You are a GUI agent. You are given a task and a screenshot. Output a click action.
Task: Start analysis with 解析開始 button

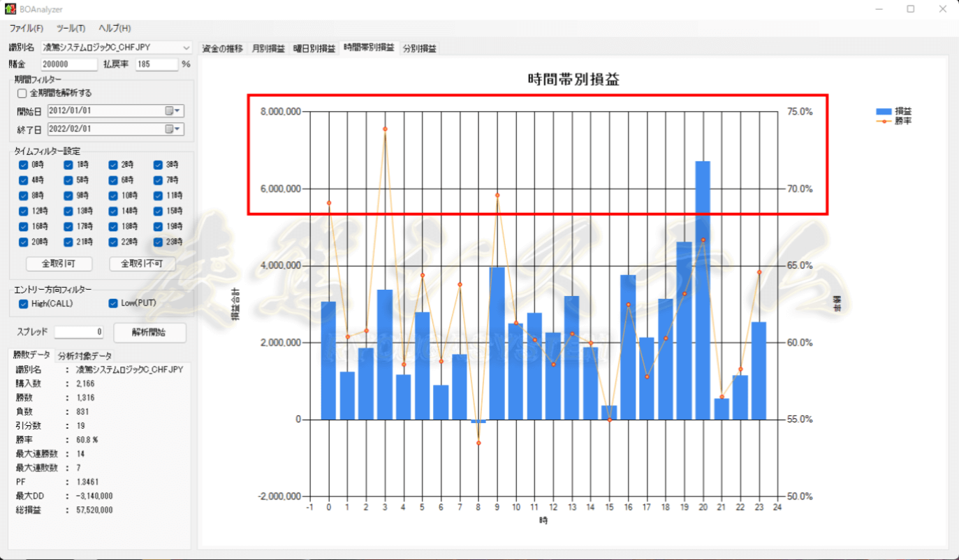(x=150, y=332)
